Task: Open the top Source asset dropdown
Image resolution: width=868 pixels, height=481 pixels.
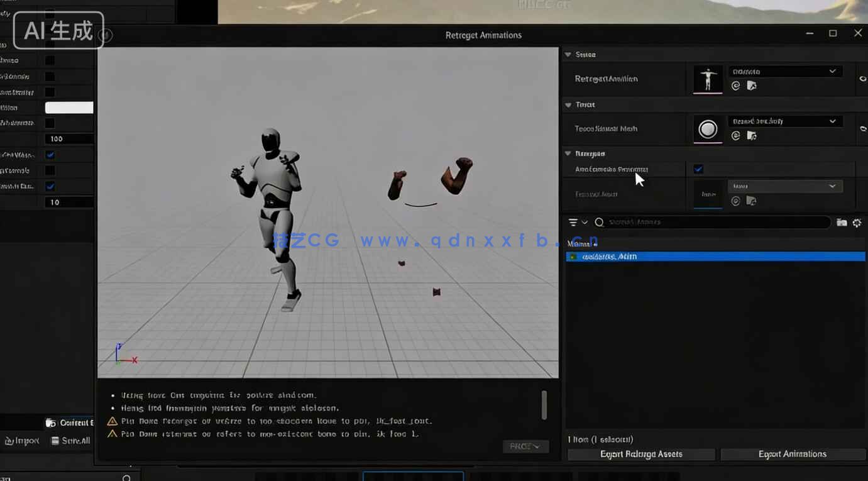Action: (x=784, y=72)
